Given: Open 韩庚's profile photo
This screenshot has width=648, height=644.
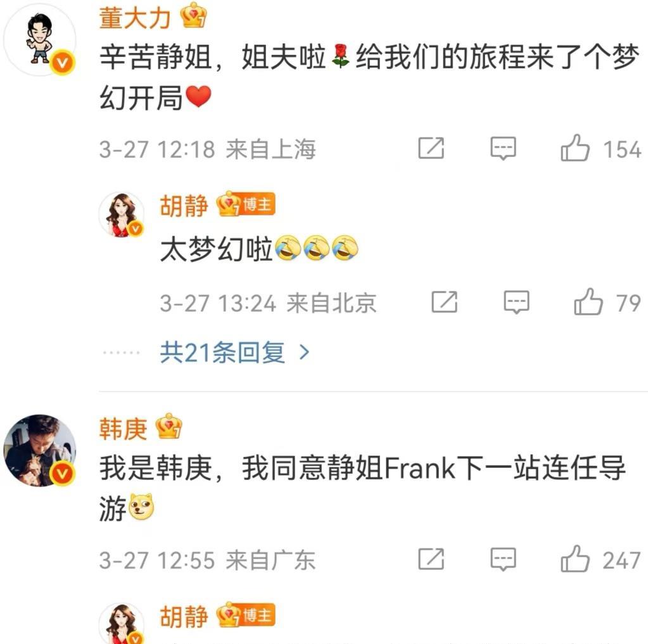Looking at the screenshot, I should coord(40,451).
